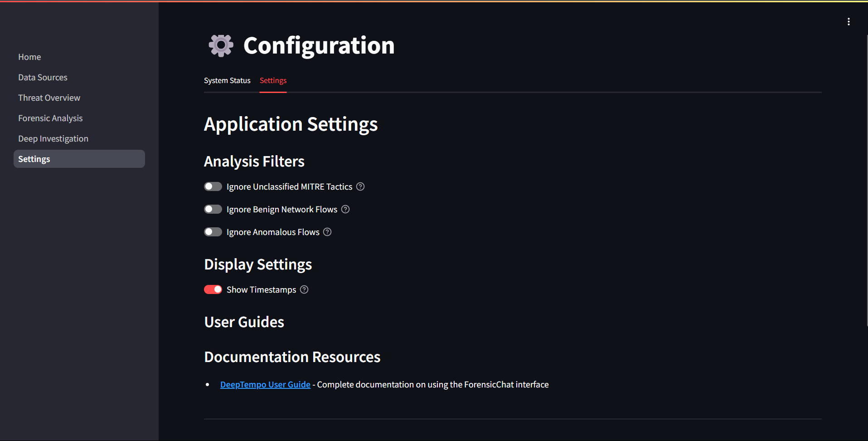Screen dimensions: 868x441
Task: Click the Application Settings heading
Action: (x=291, y=124)
